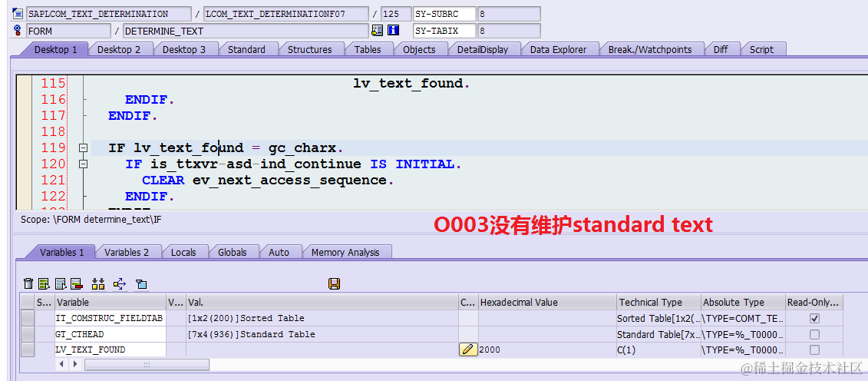Click the pencil edit icon for LV_TEXT_FOUND

pyautogui.click(x=468, y=350)
